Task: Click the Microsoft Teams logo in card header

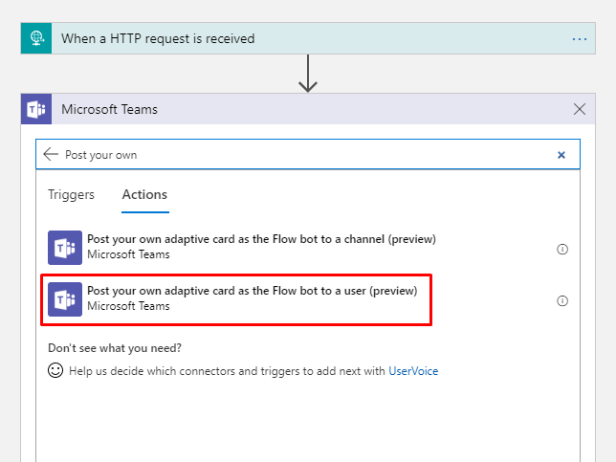Action: [x=37, y=109]
